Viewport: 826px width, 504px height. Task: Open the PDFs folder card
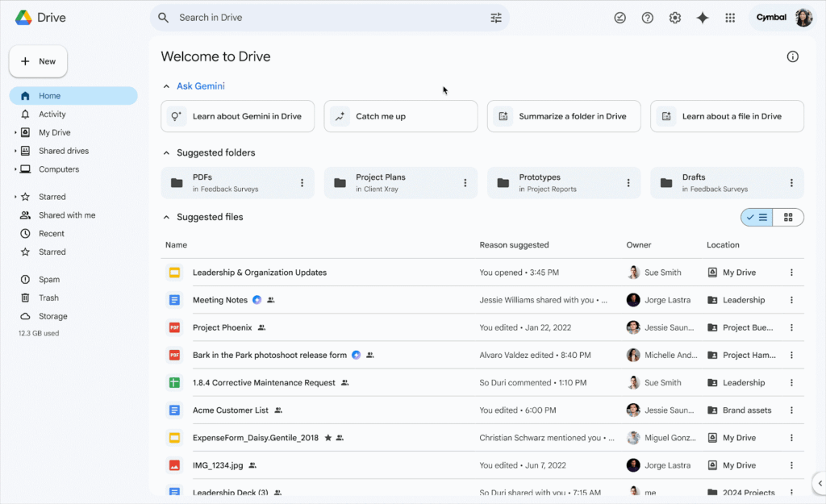[x=238, y=183]
